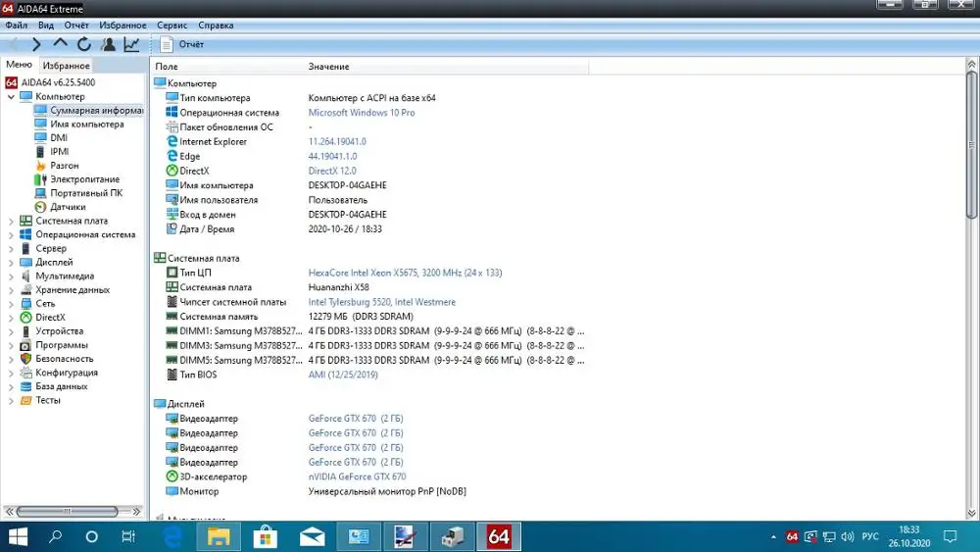The height and width of the screenshot is (552, 980).
Task: Open the graph chart icon in toolbar
Action: [132, 44]
